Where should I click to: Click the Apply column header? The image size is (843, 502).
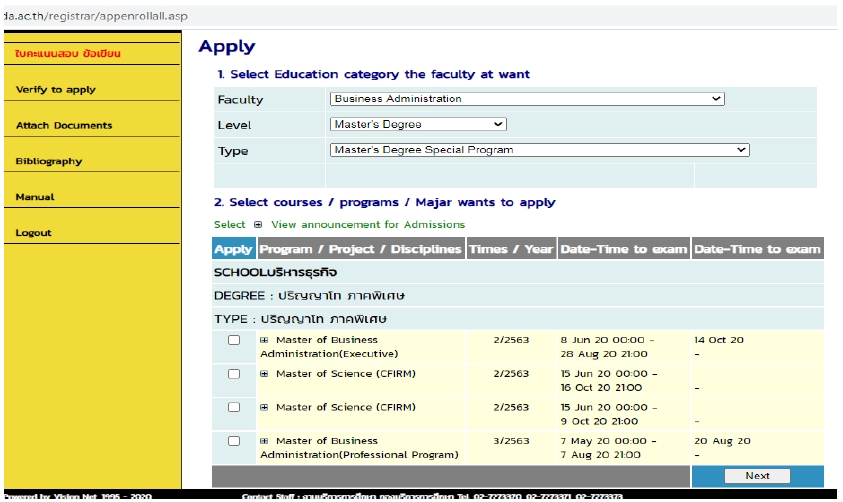pos(234,249)
